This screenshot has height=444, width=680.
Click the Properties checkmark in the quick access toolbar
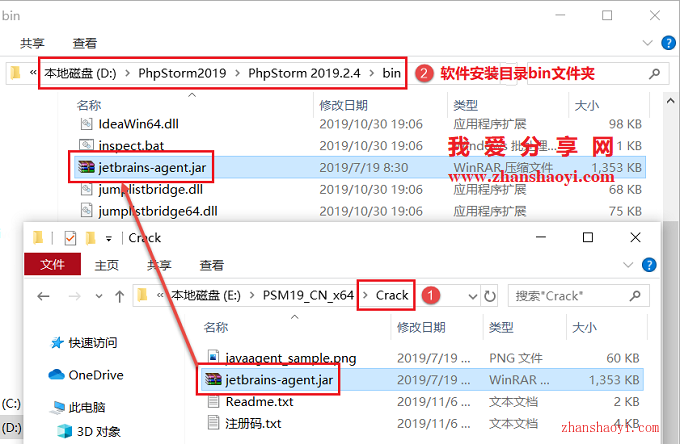click(x=70, y=238)
